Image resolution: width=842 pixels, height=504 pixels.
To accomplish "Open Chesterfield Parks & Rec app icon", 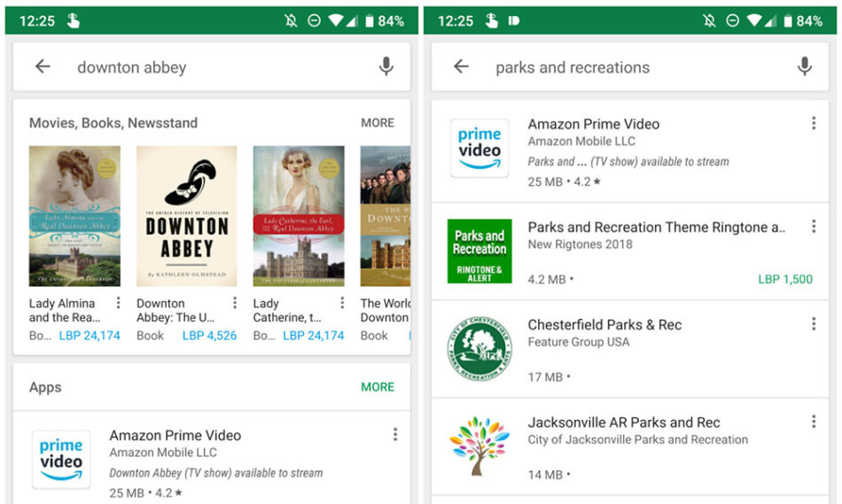I will coord(479,349).
